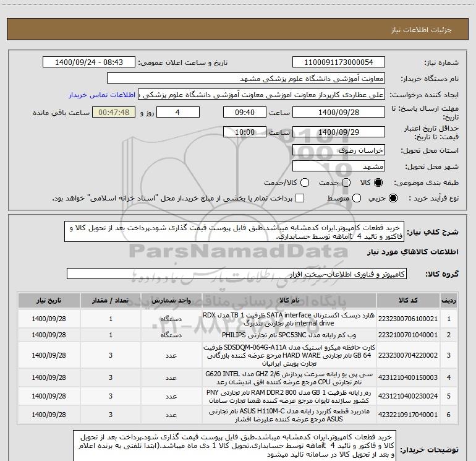Click the نام کالا column header
This screenshot has width=476, height=461.
click(289, 301)
